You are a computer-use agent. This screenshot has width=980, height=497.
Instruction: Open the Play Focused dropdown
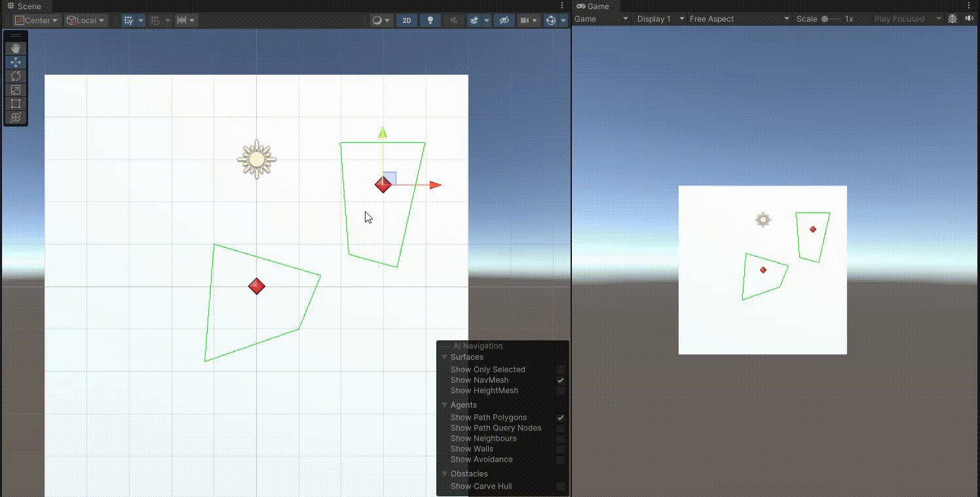pos(907,19)
